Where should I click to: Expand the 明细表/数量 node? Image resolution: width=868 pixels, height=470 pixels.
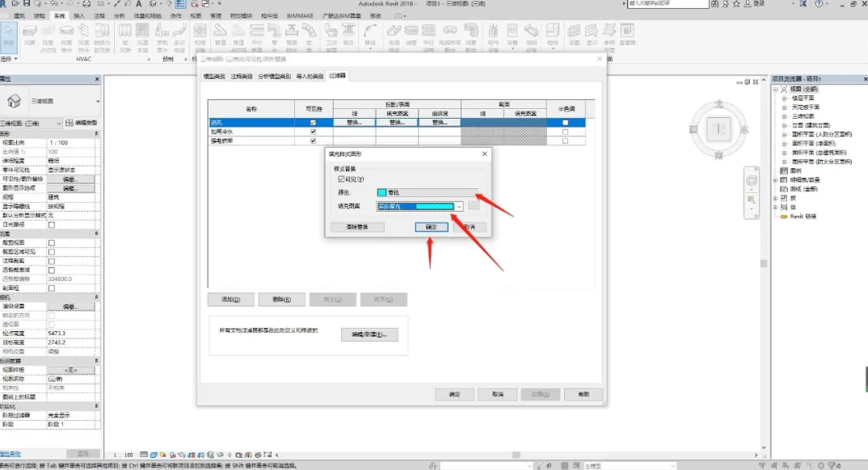[775, 180]
